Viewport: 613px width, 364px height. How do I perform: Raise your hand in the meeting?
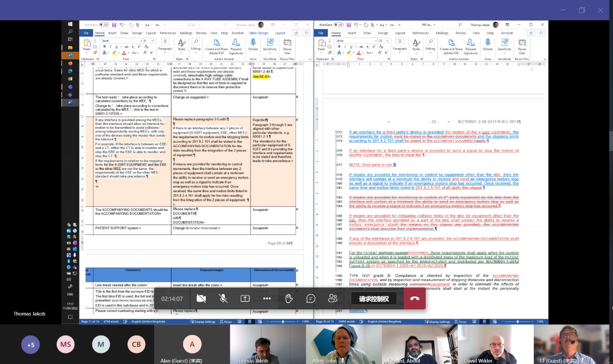pyautogui.click(x=289, y=298)
